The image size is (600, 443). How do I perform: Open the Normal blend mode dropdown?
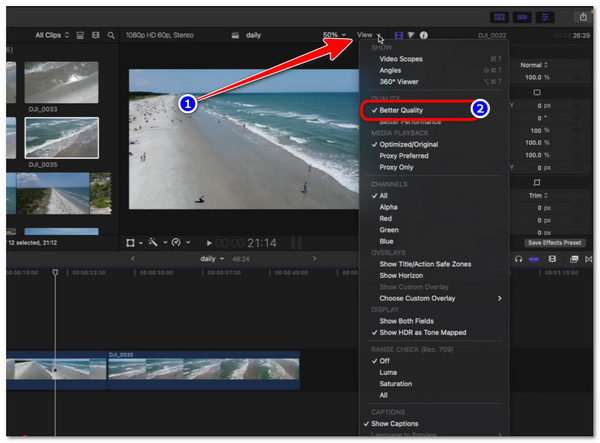point(534,65)
